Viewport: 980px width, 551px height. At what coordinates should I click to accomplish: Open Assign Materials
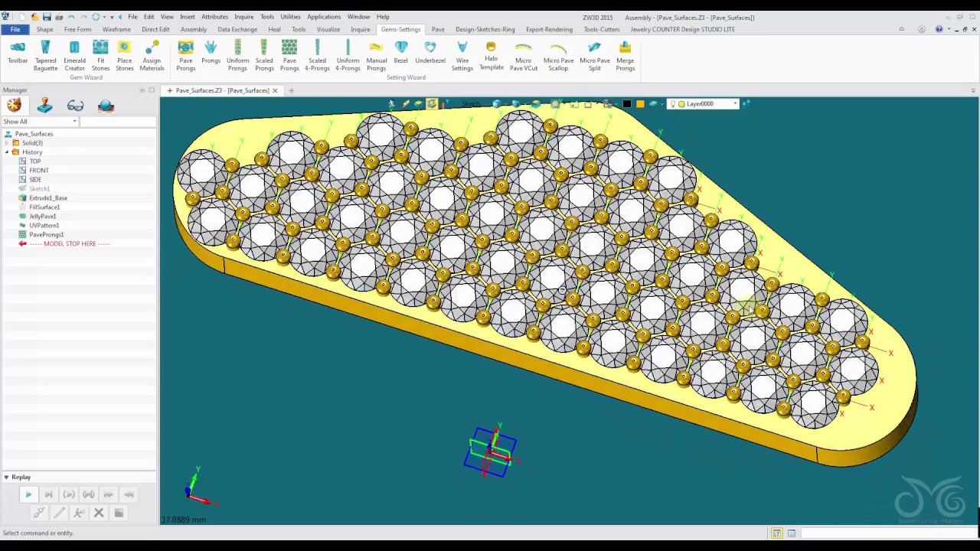click(x=152, y=56)
